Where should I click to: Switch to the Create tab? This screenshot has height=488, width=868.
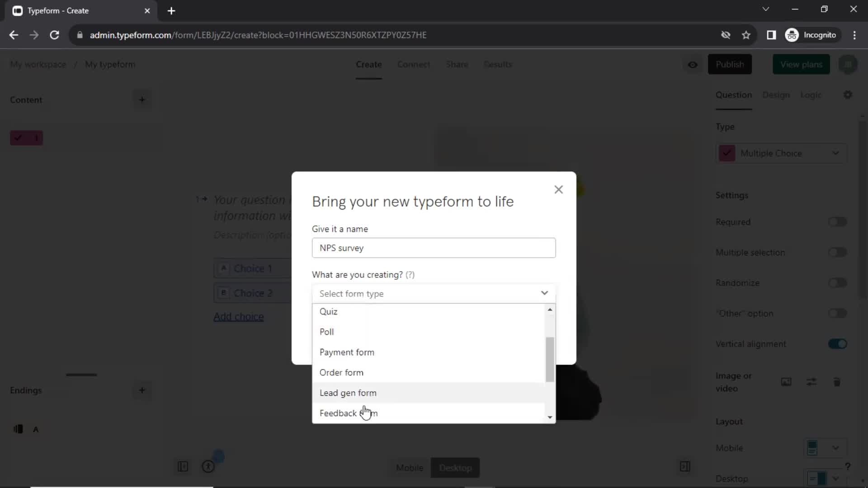(368, 64)
